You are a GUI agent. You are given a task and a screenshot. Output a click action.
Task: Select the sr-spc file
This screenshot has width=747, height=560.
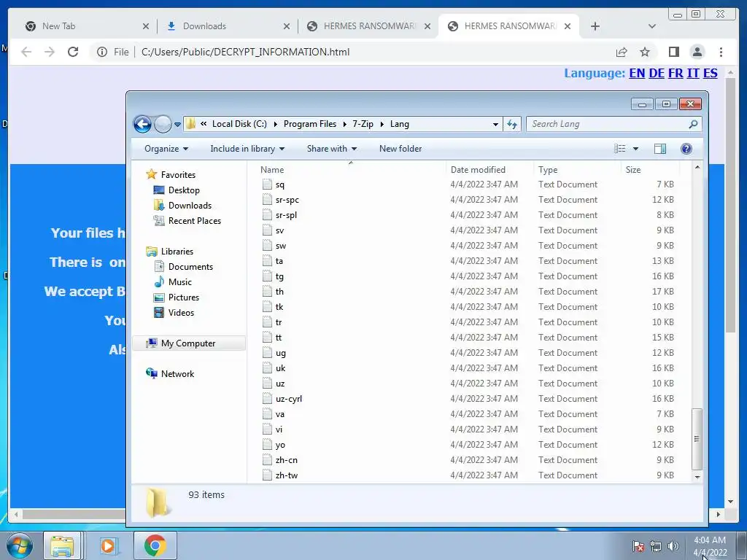point(287,200)
